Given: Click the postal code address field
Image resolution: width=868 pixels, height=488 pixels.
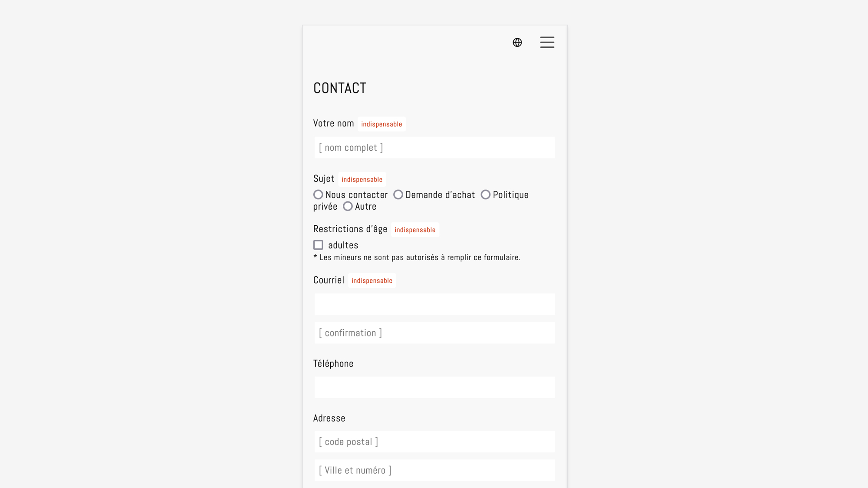Looking at the screenshot, I should click(x=434, y=441).
